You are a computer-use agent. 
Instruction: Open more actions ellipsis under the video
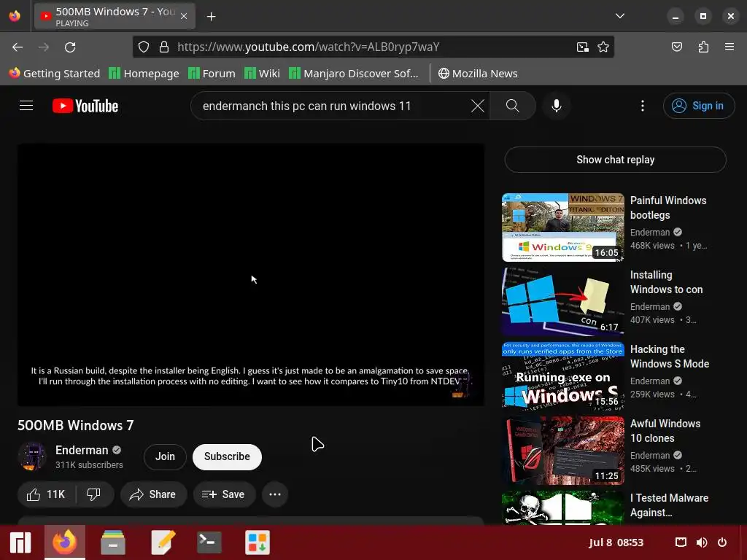pyautogui.click(x=275, y=494)
